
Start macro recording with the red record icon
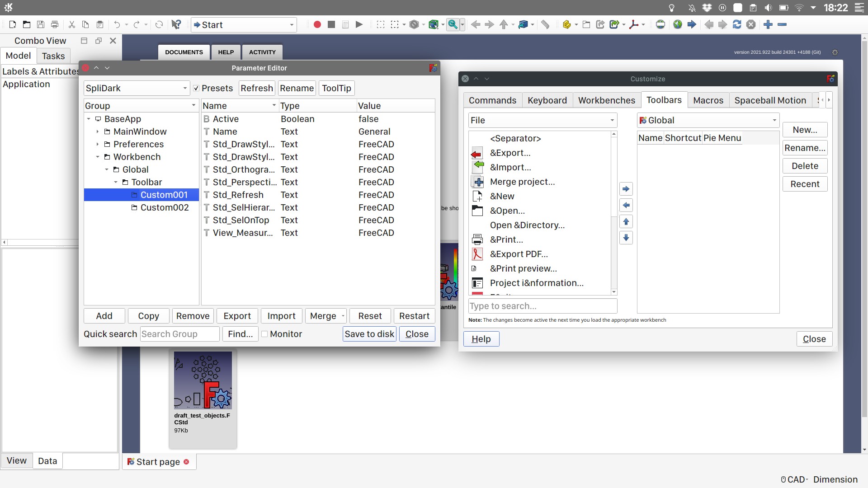(317, 24)
